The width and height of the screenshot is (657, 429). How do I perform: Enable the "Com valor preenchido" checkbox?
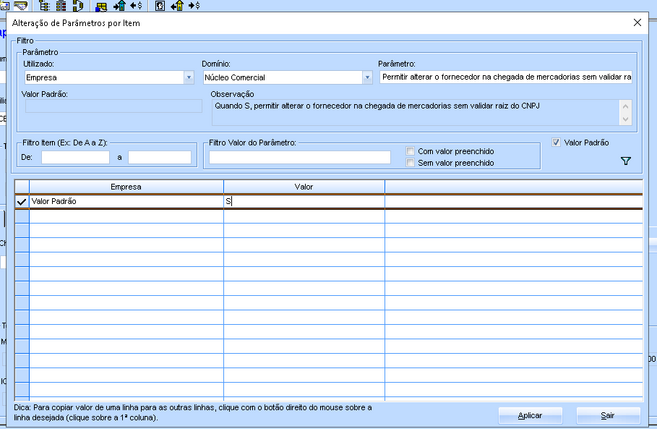[411, 151]
